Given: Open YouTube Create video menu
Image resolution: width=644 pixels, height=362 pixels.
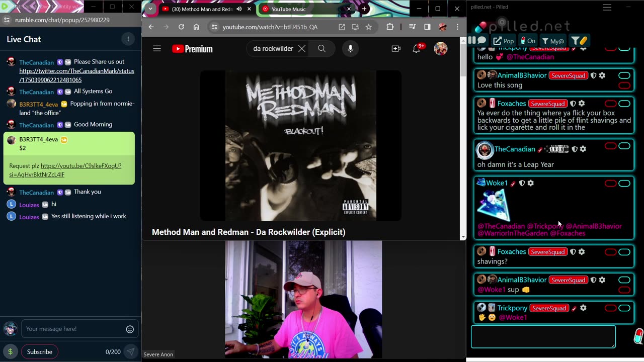Looking at the screenshot, I should pyautogui.click(x=396, y=49).
